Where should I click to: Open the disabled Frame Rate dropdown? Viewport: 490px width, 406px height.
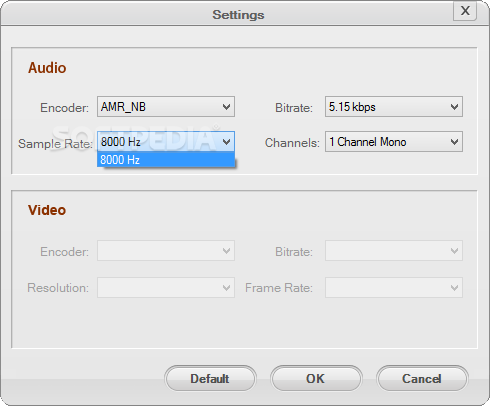click(394, 287)
